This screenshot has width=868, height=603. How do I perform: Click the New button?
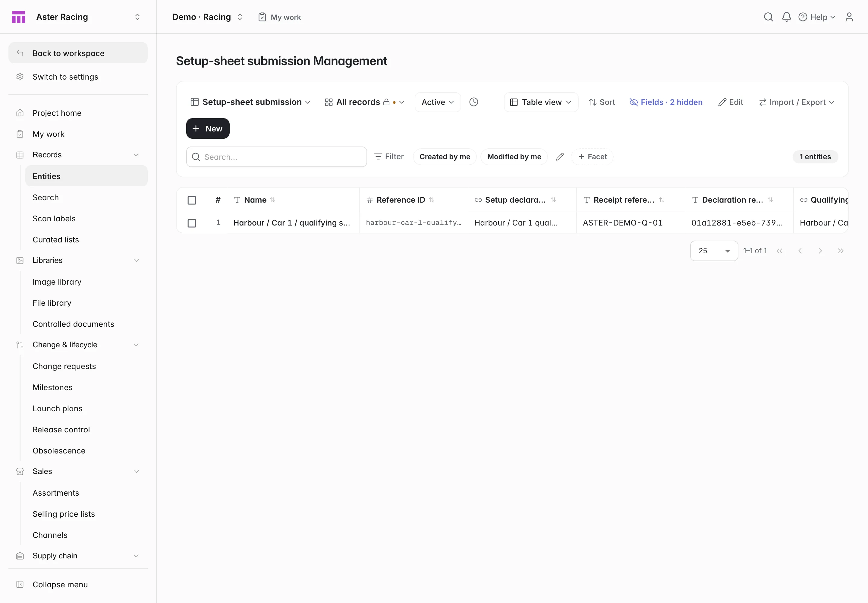point(208,128)
